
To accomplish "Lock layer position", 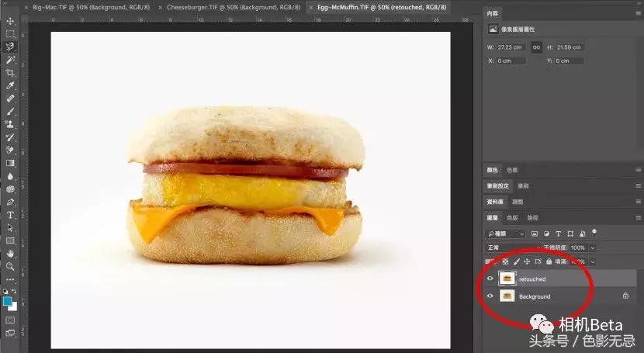I will pyautogui.click(x=528, y=261).
